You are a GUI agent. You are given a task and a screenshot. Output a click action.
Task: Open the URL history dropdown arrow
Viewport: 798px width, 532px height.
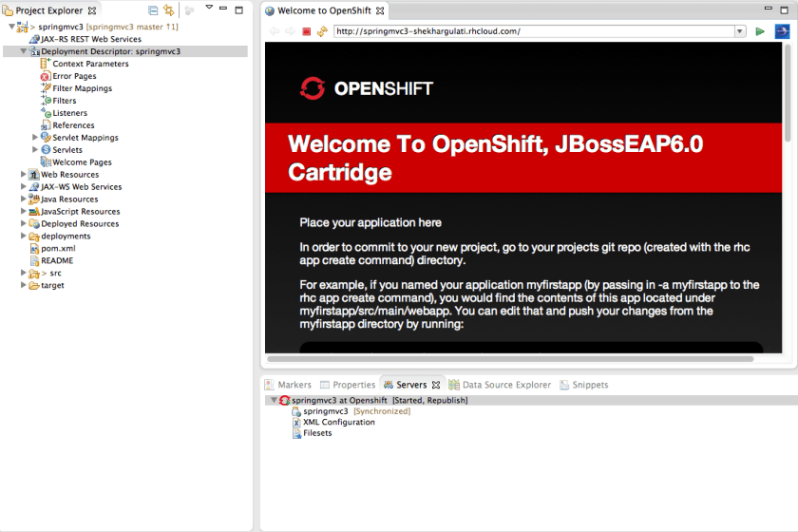740,31
